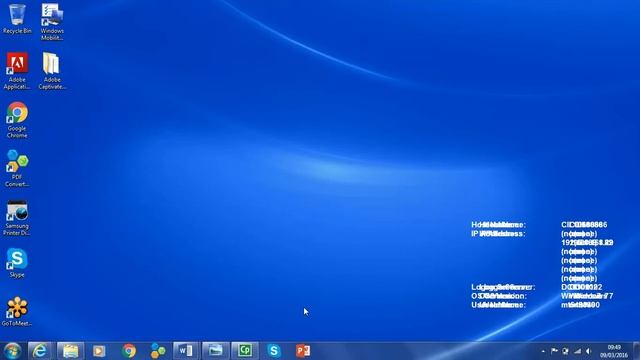Open the Windows Start menu orb
Screen dimensions: 640x360
point(12,351)
